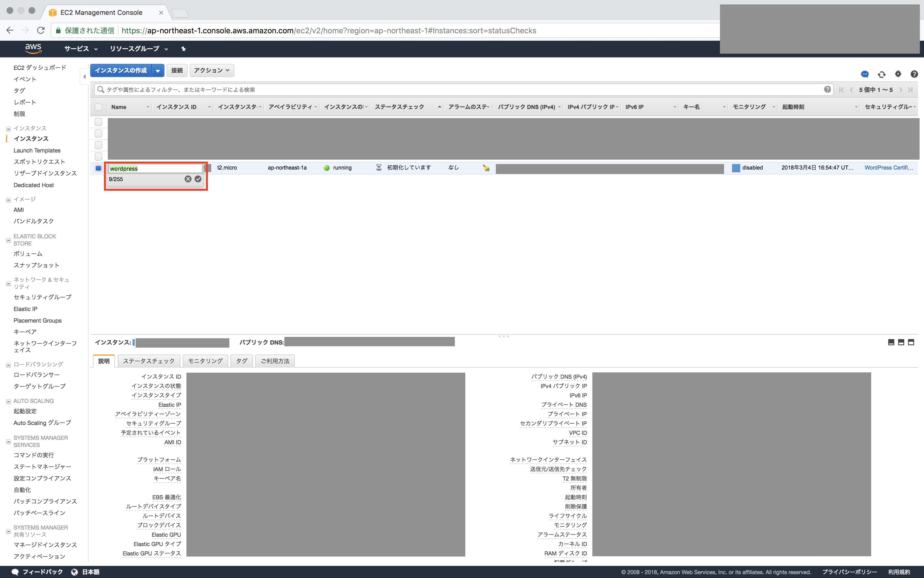Image resolution: width=924 pixels, height=578 pixels.
Task: Set details pane to split layout
Action: tap(901, 342)
